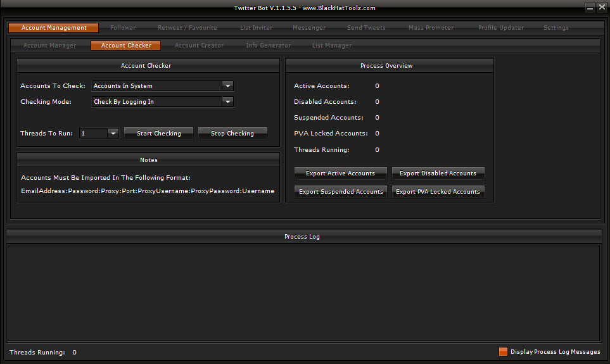Open the Mass Promoter tab

(431, 28)
